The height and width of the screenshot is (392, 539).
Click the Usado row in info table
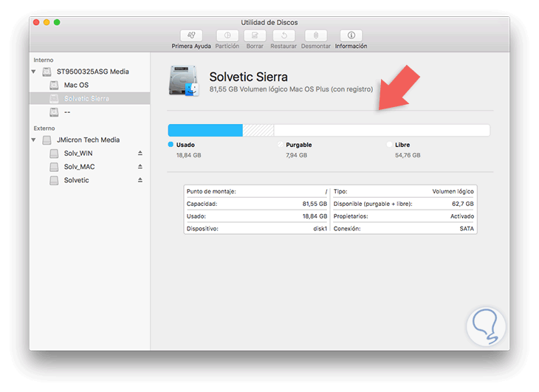pyautogui.click(x=257, y=216)
